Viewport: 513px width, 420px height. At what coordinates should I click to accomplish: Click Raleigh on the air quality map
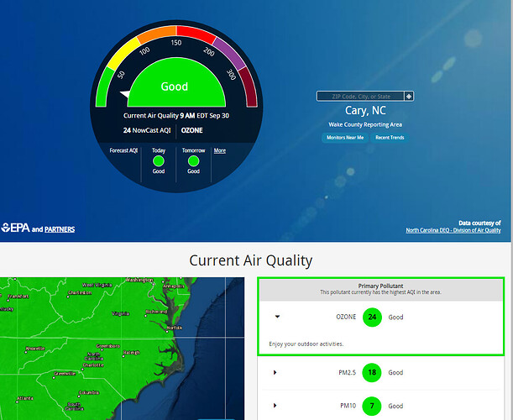point(131,353)
